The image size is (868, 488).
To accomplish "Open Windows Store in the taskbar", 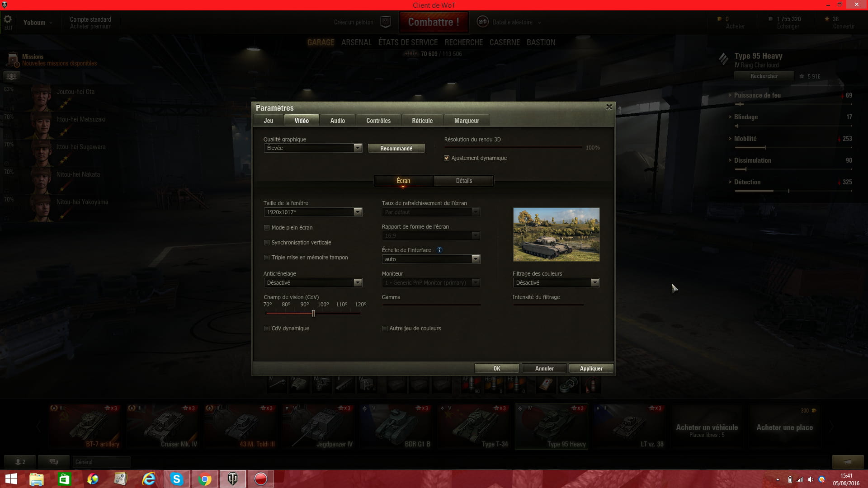I will click(65, 479).
